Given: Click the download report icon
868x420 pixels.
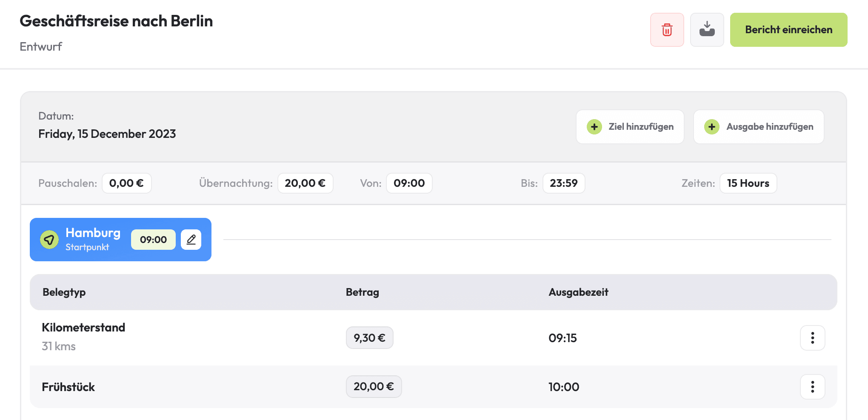Looking at the screenshot, I should [x=707, y=30].
